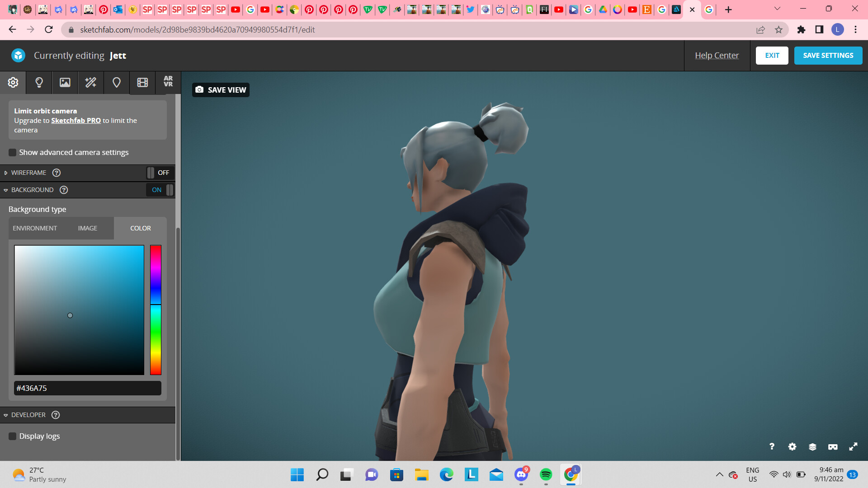868x488 pixels.
Task: Click the Save View camera button
Action: click(220, 89)
